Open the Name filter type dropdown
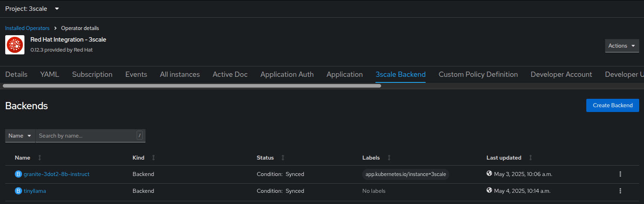The height and width of the screenshot is (204, 644). 20,136
